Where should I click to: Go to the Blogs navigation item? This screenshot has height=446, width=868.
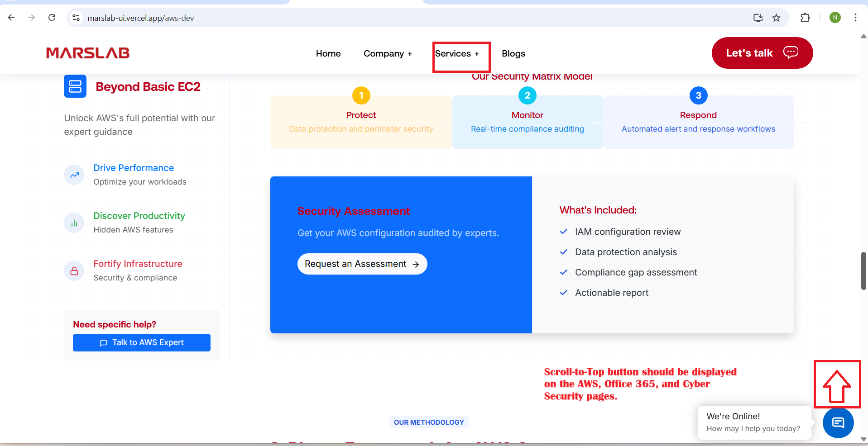click(513, 54)
